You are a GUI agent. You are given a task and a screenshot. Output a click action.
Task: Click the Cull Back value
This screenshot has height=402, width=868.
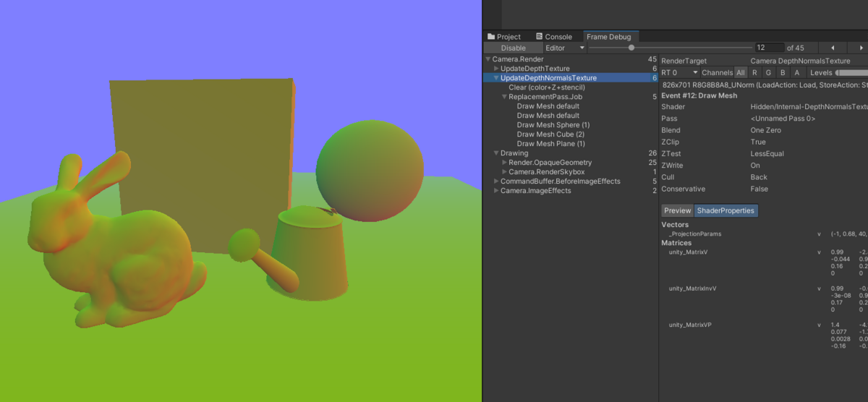[758, 177]
